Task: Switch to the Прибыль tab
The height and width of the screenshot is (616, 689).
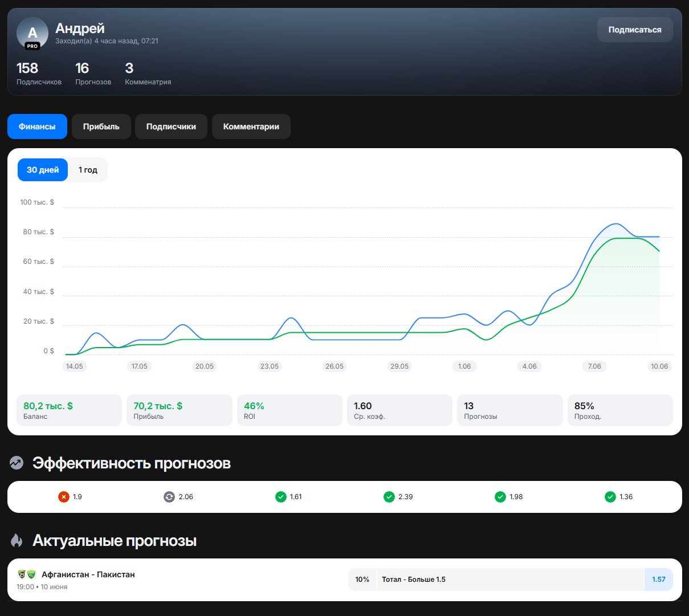Action: (x=101, y=127)
